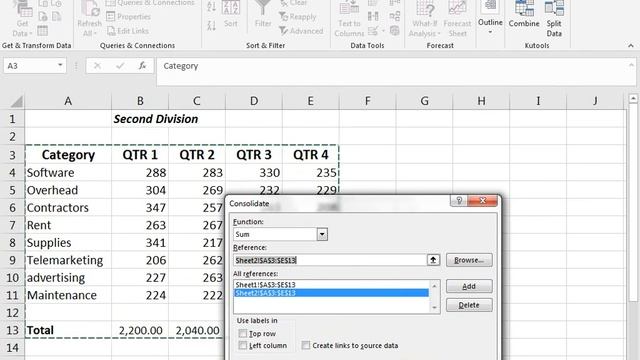Viewport: 640px width, 360px height.
Task: Open Advanced filter options
Action: [301, 31]
